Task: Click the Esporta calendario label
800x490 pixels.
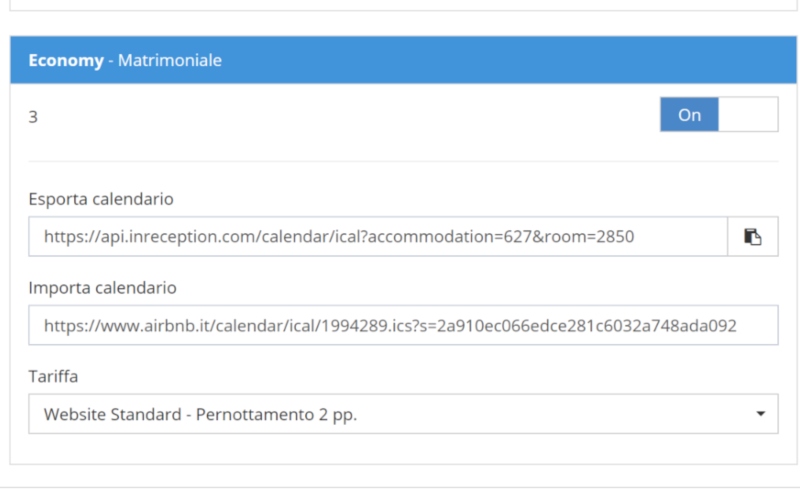Action: tap(101, 199)
